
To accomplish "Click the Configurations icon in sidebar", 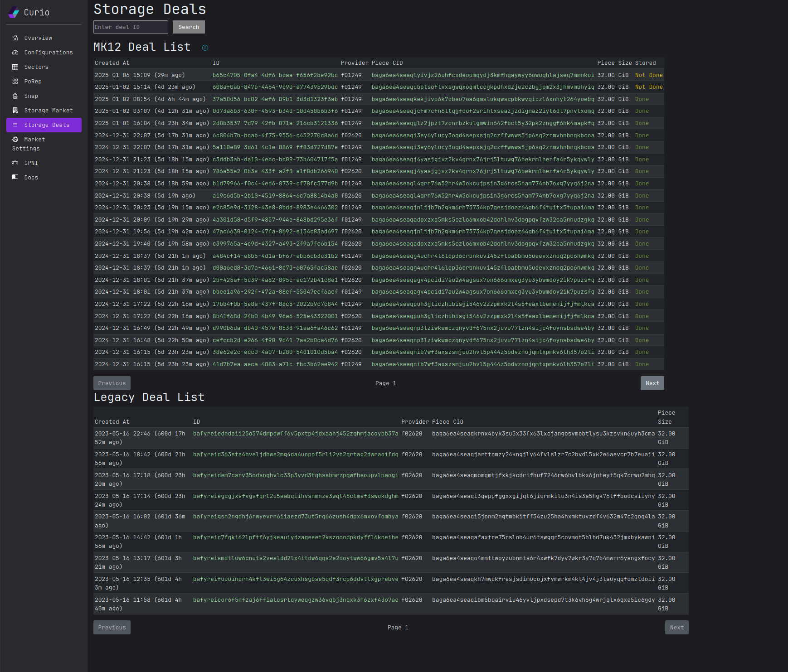I will tap(15, 53).
